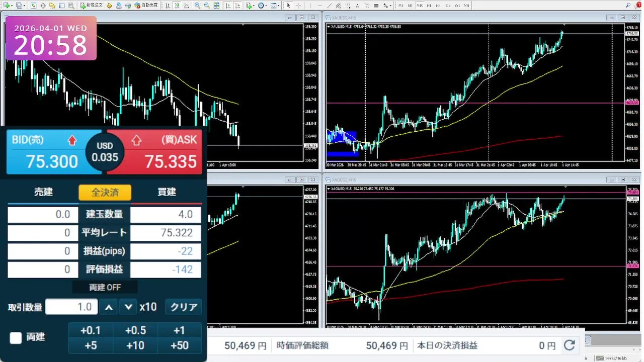Show the Market Watch window
The image size is (644, 362).
pyautogui.click(x=33, y=5)
